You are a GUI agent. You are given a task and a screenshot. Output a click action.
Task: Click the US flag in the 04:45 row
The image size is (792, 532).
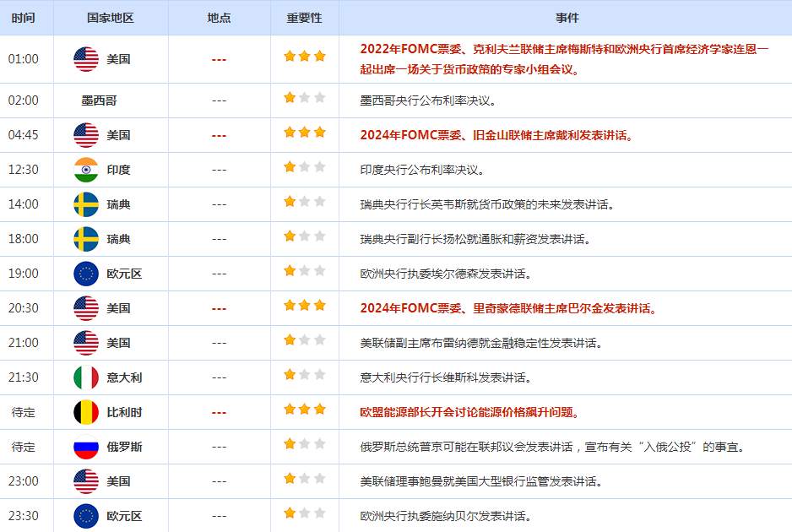click(x=86, y=135)
